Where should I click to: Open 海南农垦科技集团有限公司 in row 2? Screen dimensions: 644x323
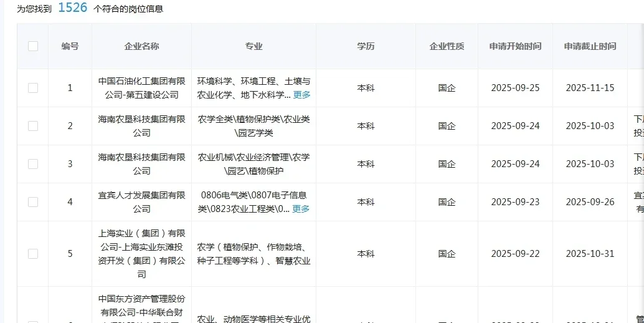[142, 126]
